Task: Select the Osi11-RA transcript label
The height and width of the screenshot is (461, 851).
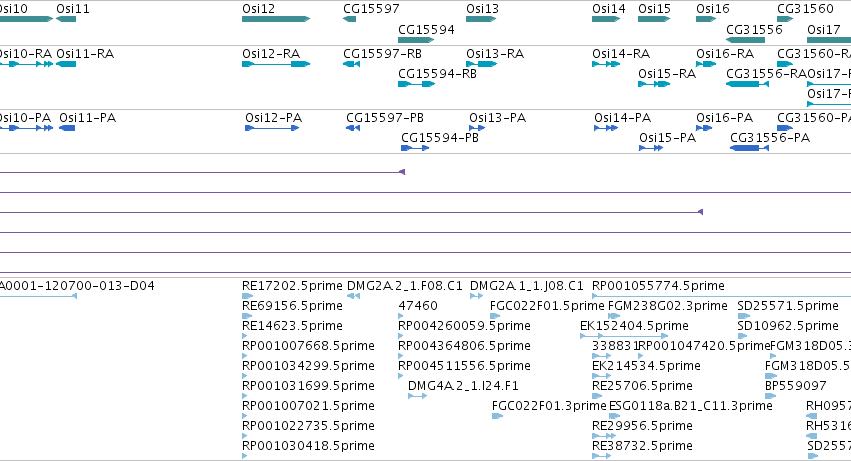Action: 85,54
